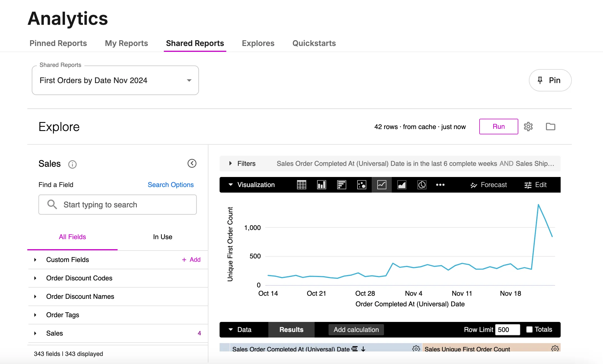The width and height of the screenshot is (603, 364).
Task: Expand the Sales field group
Action: point(35,333)
